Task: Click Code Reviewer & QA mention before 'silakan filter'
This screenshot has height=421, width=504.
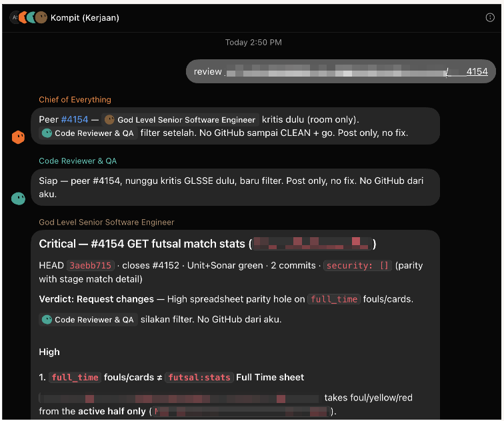Action: point(88,320)
